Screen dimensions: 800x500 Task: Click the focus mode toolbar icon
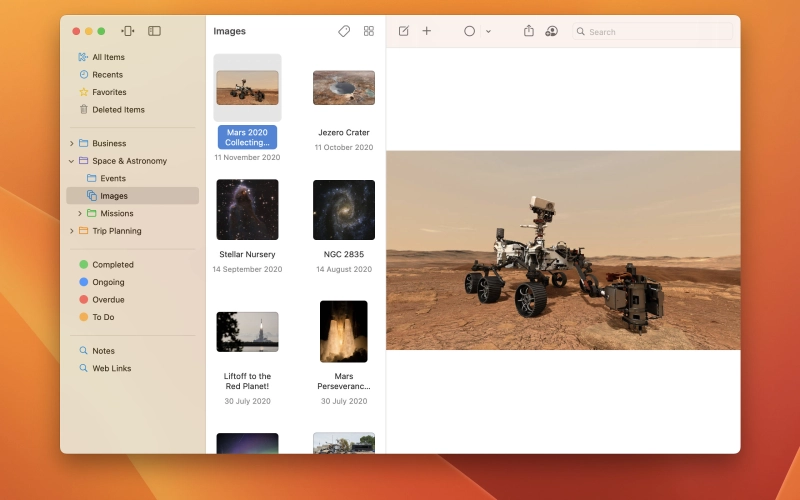pyautogui.click(x=128, y=31)
